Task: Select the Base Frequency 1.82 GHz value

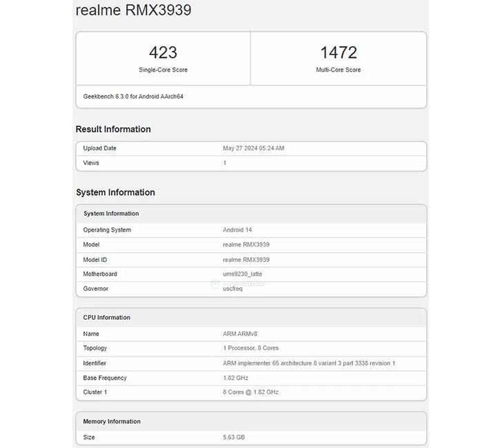Action: point(236,378)
